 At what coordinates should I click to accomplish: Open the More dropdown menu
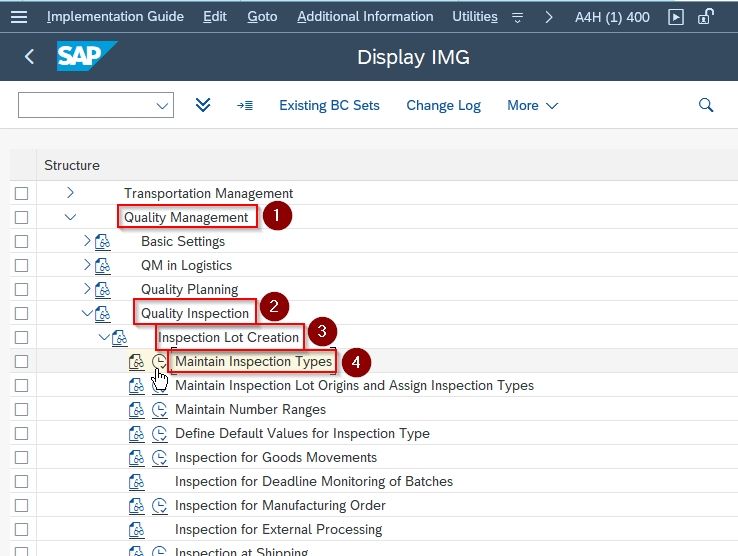532,105
